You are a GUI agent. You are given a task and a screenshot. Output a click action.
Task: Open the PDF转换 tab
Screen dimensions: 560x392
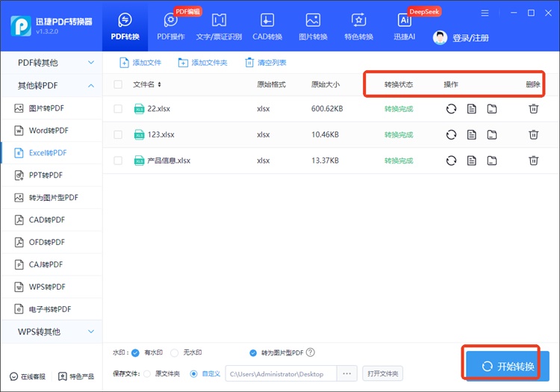(x=125, y=27)
